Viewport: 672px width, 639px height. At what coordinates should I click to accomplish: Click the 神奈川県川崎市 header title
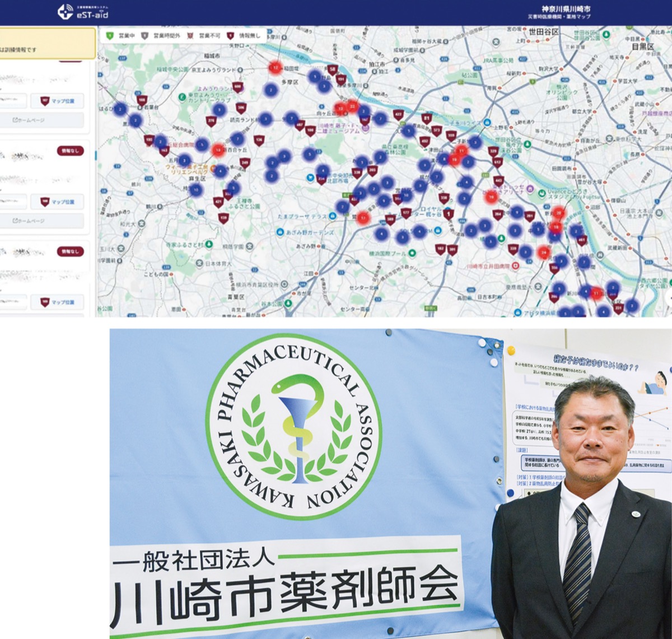[567, 10]
